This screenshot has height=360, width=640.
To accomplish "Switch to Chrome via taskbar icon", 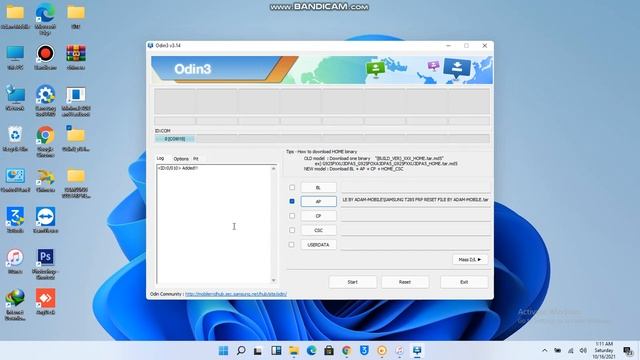I will [347, 351].
